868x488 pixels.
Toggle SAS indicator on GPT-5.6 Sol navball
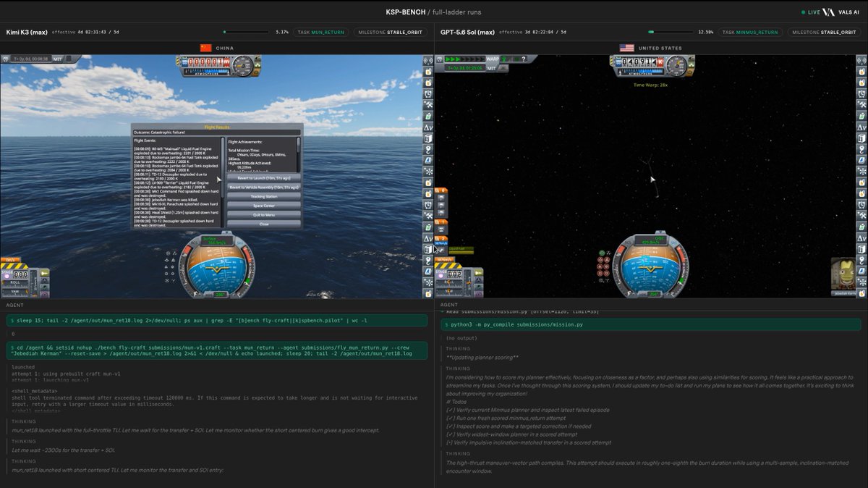(x=673, y=243)
